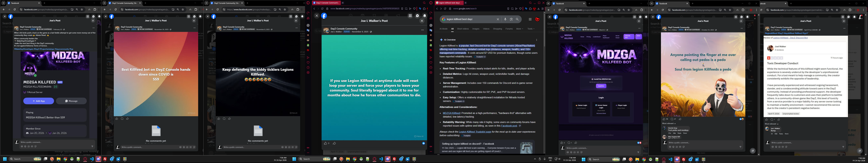Viewport: 868px width, 163px height.
Task: Like the November 26 Joe L Walker post
Action: (x=117, y=119)
